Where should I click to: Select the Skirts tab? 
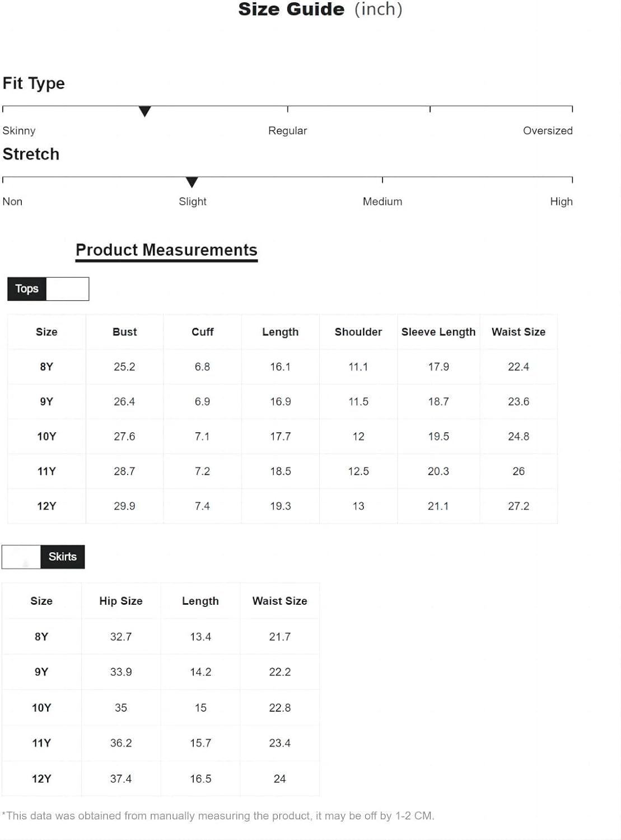point(62,557)
